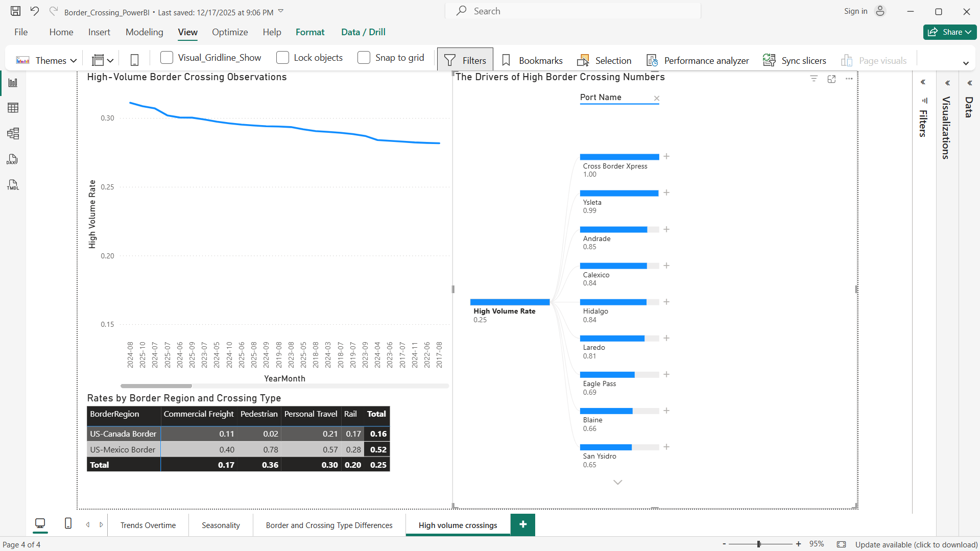980x551 pixels.
Task: Collapse the Visualizations pane
Action: coord(947,82)
